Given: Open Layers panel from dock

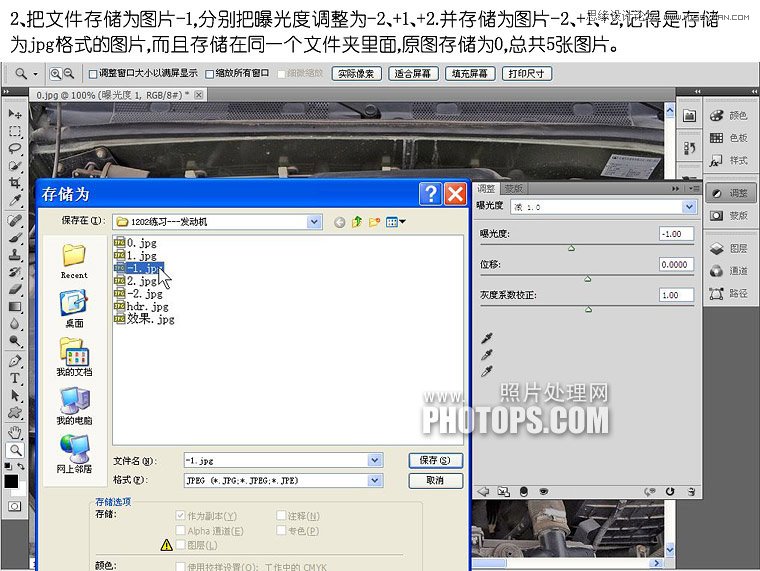Looking at the screenshot, I should pos(730,249).
